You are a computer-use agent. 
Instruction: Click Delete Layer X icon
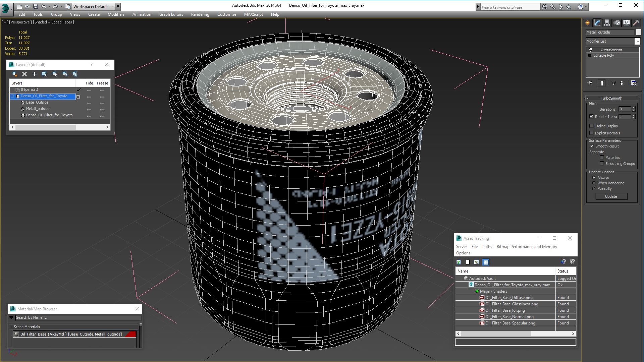(24, 74)
